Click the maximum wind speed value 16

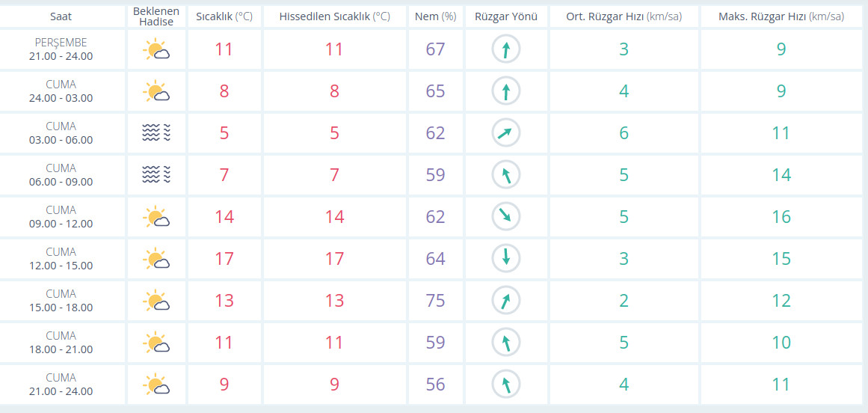coord(781,217)
